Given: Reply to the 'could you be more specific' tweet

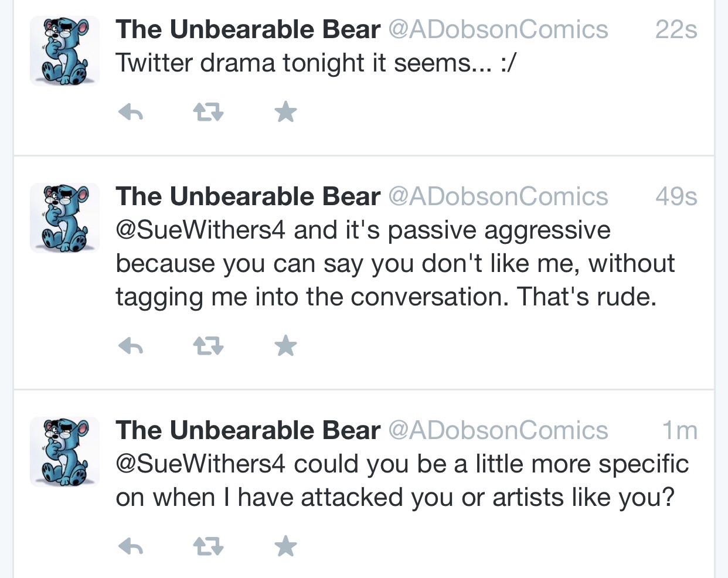Looking at the screenshot, I should (131, 547).
